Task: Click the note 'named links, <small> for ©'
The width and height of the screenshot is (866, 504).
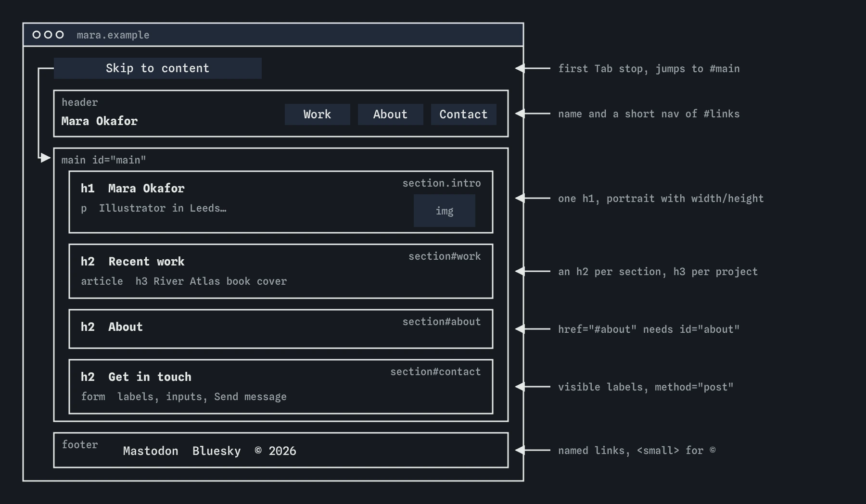Action: pos(637,451)
